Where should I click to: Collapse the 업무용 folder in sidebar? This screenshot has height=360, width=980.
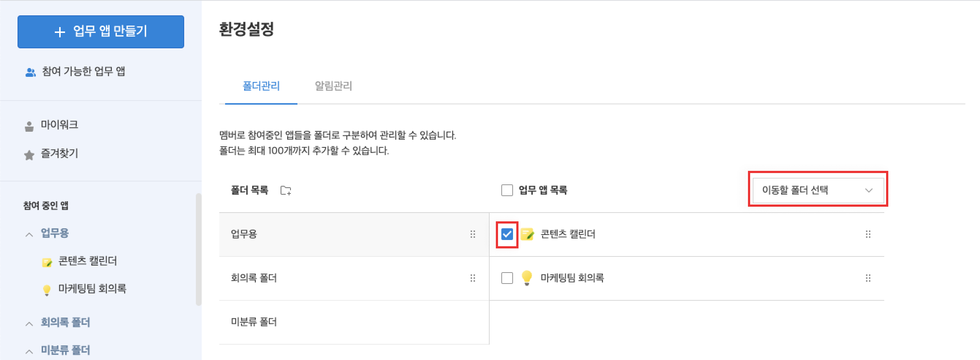pos(29,234)
